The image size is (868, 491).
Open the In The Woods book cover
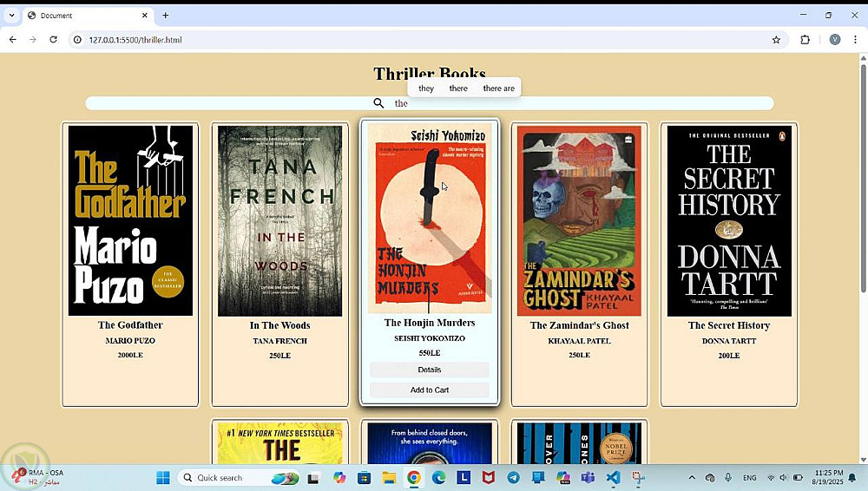[x=280, y=221]
